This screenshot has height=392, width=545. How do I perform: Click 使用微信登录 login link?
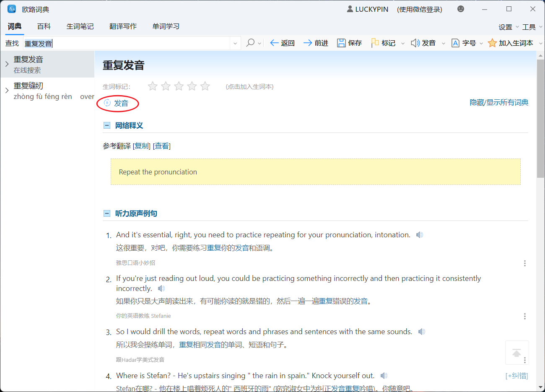coord(420,9)
